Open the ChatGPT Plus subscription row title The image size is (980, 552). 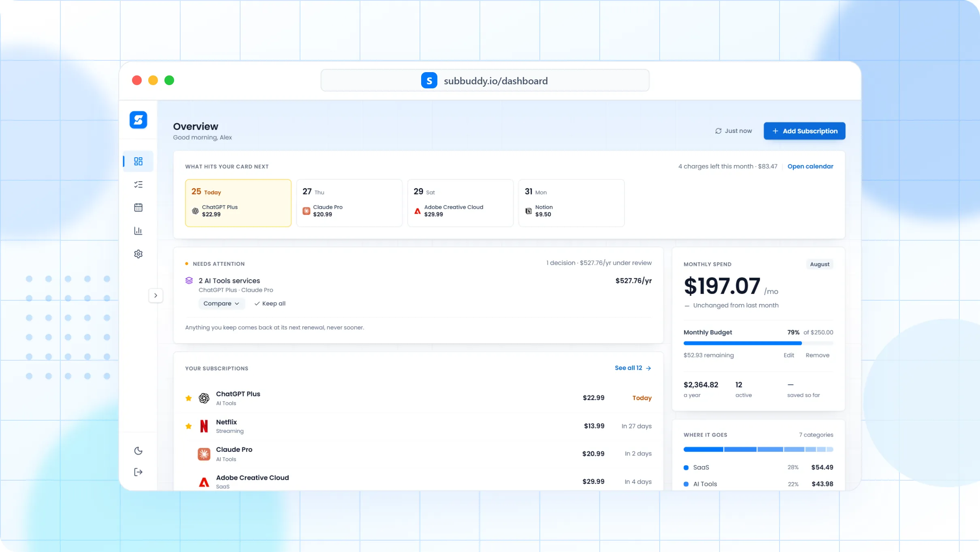point(238,394)
